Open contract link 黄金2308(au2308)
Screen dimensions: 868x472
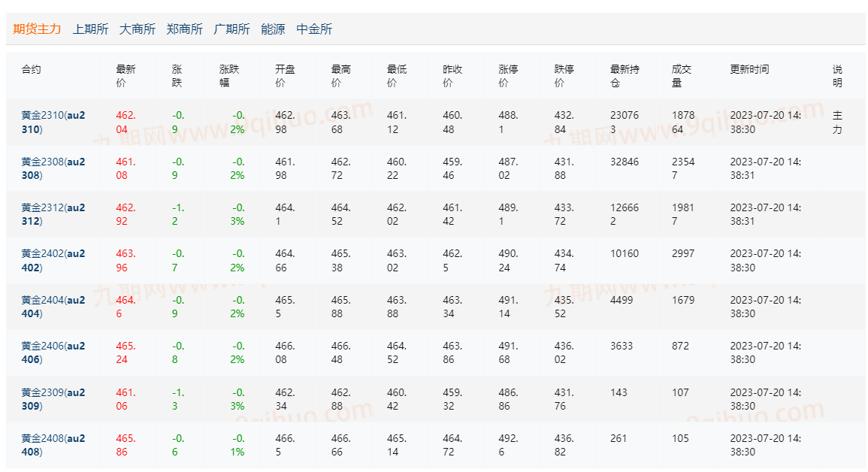53,168
